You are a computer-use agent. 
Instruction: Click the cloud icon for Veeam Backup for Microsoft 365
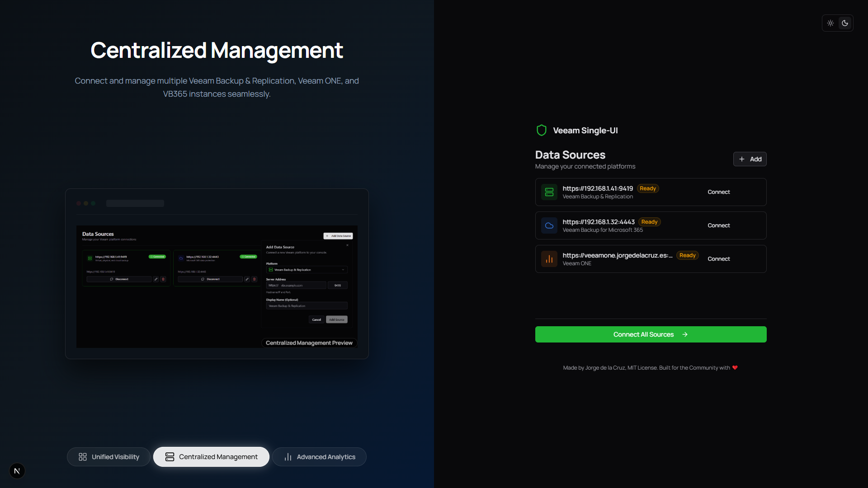click(549, 225)
